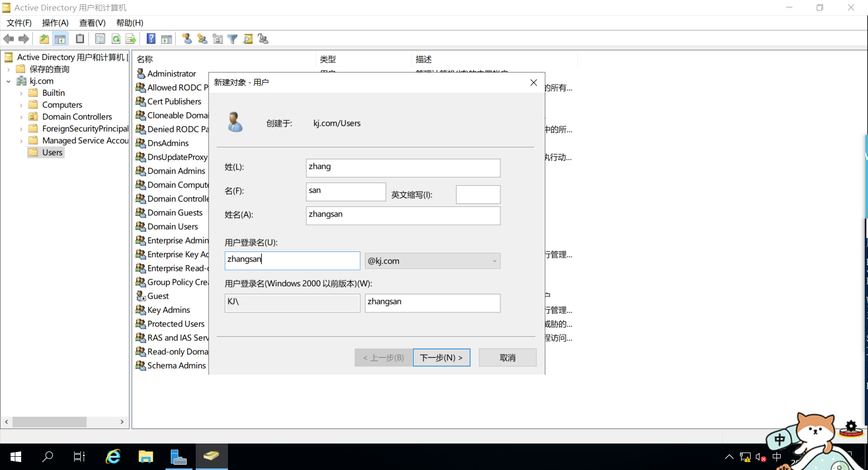Click the Export List toolbar icon
Viewport: 868px width, 470px height.
[x=131, y=39]
